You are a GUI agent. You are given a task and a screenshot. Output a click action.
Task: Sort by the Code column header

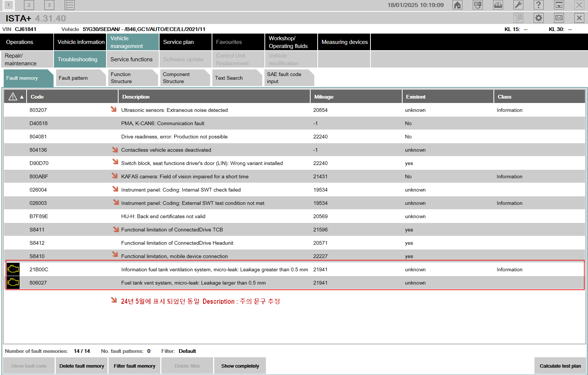(x=72, y=97)
